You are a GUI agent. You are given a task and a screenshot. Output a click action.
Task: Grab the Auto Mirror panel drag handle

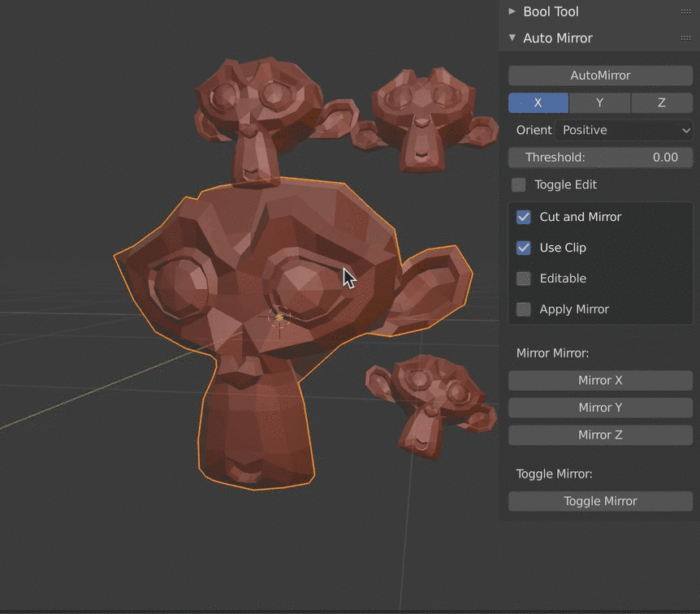[x=685, y=38]
